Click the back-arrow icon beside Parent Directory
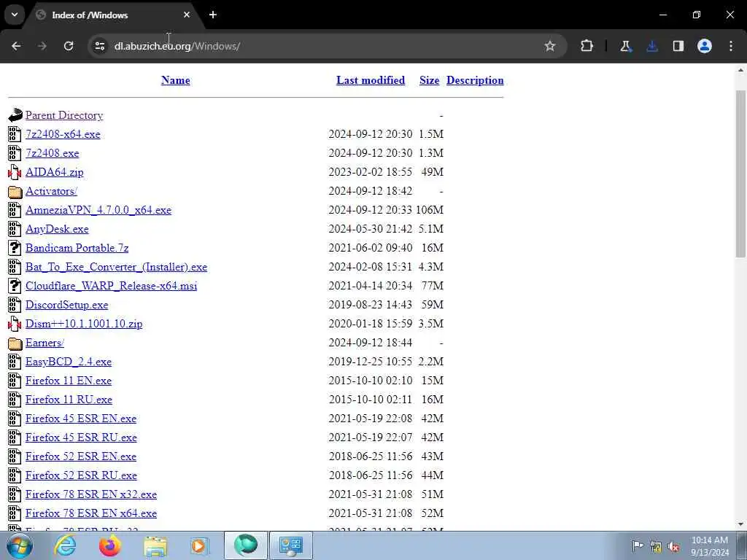 pos(15,114)
